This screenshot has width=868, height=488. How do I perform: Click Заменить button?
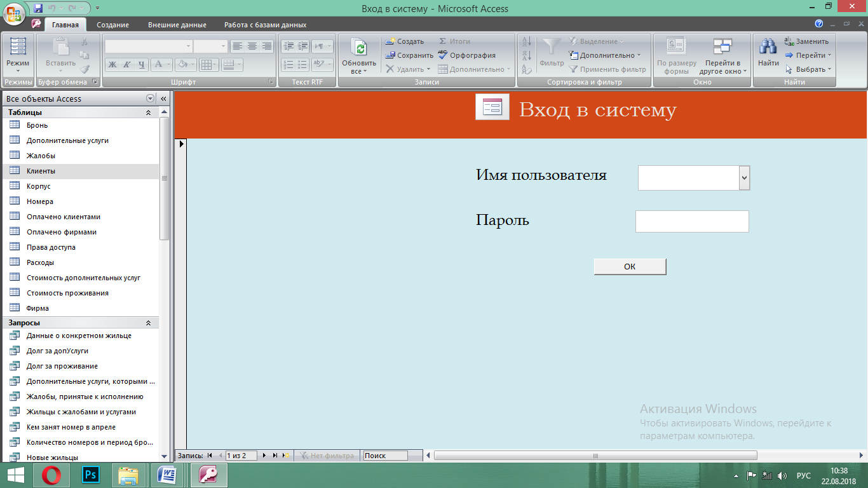[806, 41]
